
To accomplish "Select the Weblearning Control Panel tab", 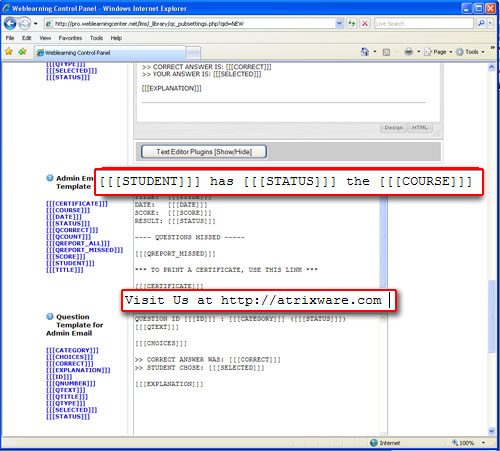I will coord(109,53).
